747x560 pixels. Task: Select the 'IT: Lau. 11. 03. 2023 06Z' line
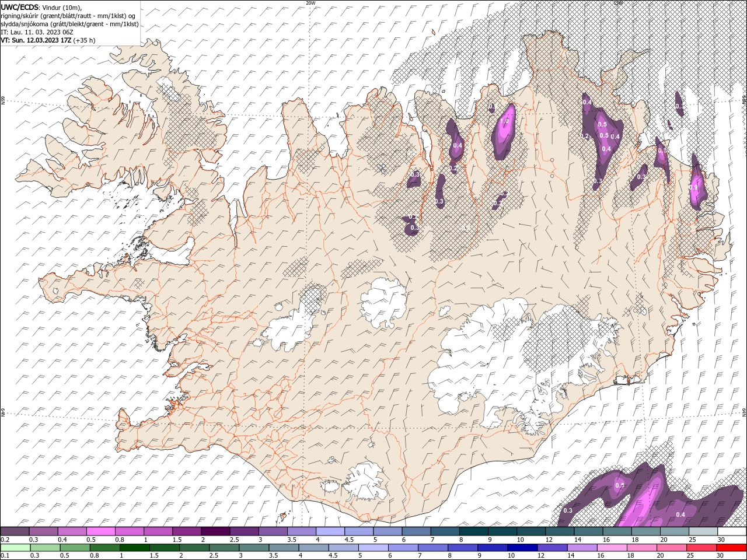click(x=37, y=32)
